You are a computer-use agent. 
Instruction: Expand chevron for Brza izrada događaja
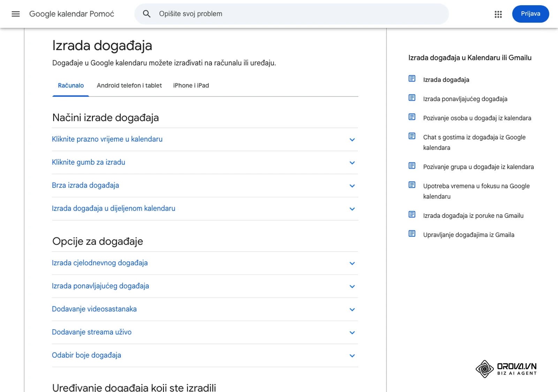click(352, 186)
